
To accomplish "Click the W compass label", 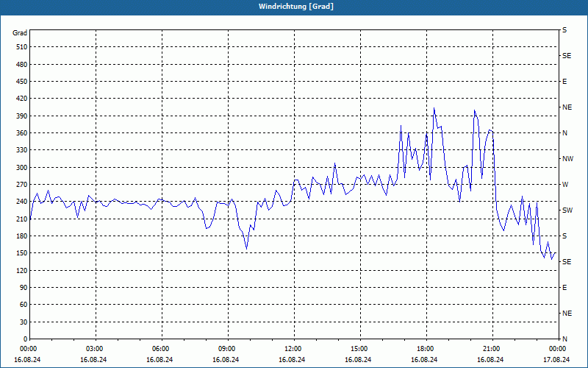I will pyautogui.click(x=565, y=185).
